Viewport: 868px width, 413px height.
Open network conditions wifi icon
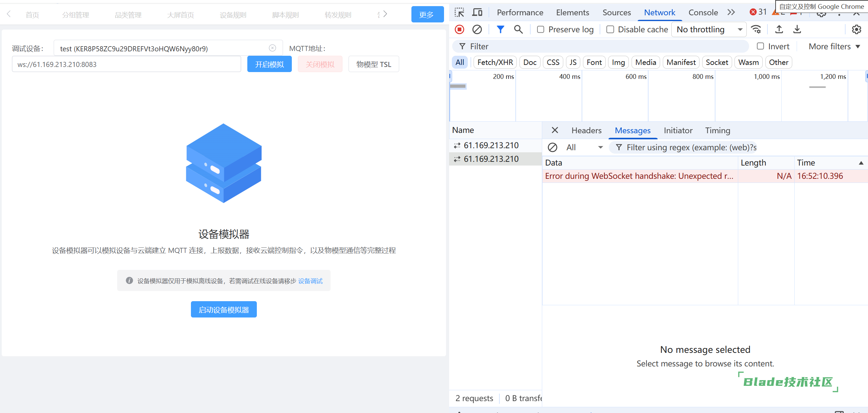click(756, 30)
